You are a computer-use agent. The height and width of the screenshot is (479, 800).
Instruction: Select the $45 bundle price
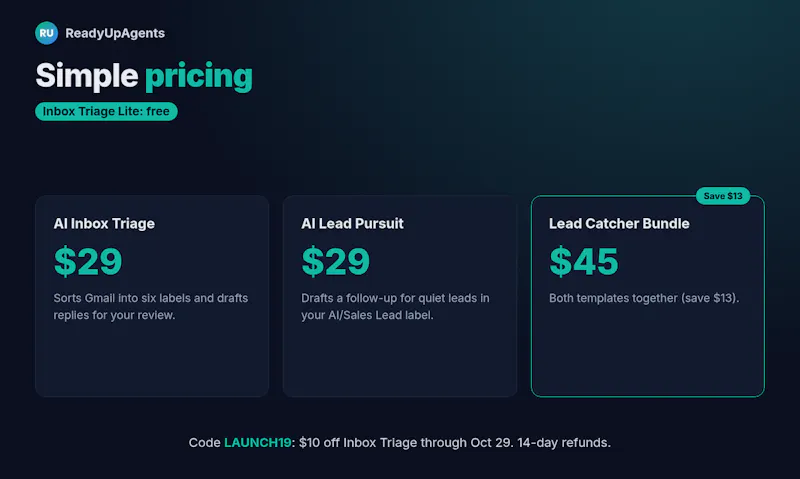[584, 261]
